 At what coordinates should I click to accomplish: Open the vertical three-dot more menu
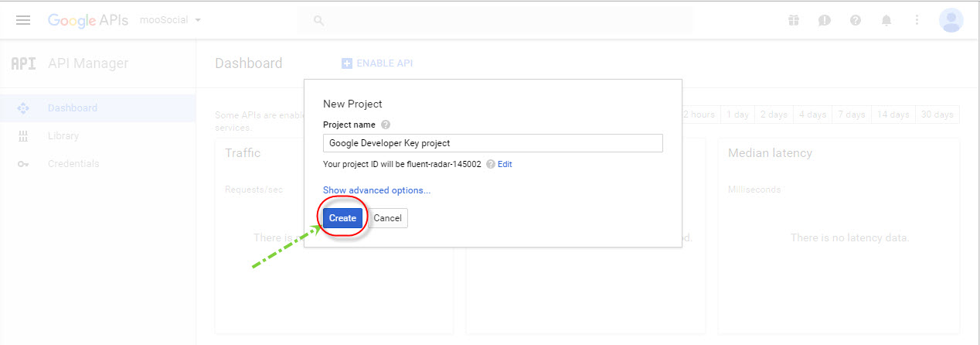point(917,20)
